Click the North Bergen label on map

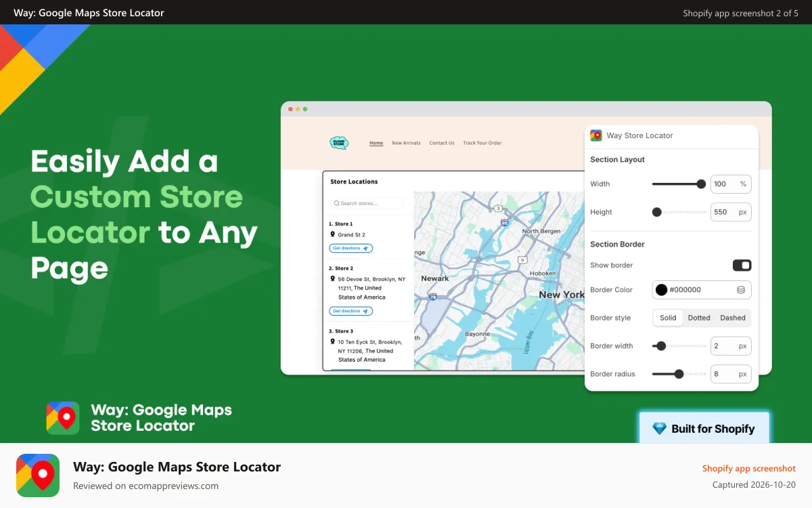pyautogui.click(x=541, y=231)
